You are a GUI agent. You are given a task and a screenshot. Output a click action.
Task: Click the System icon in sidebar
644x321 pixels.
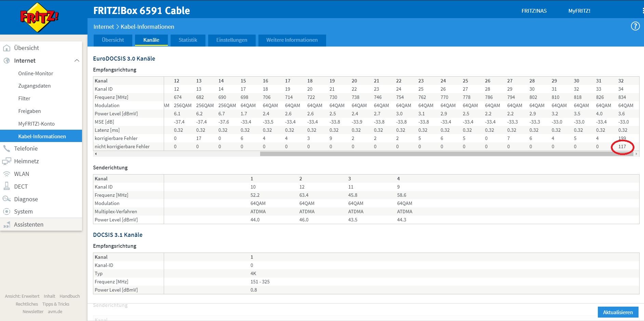click(x=6, y=211)
